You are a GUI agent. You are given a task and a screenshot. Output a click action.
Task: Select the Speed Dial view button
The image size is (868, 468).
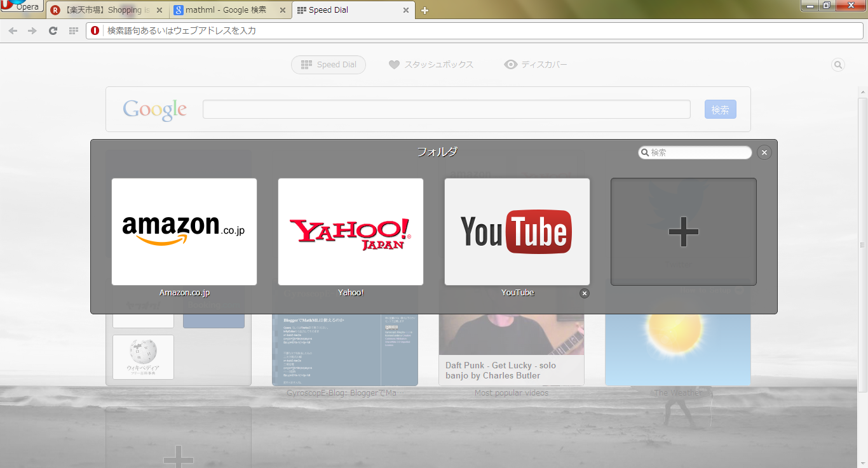329,65
